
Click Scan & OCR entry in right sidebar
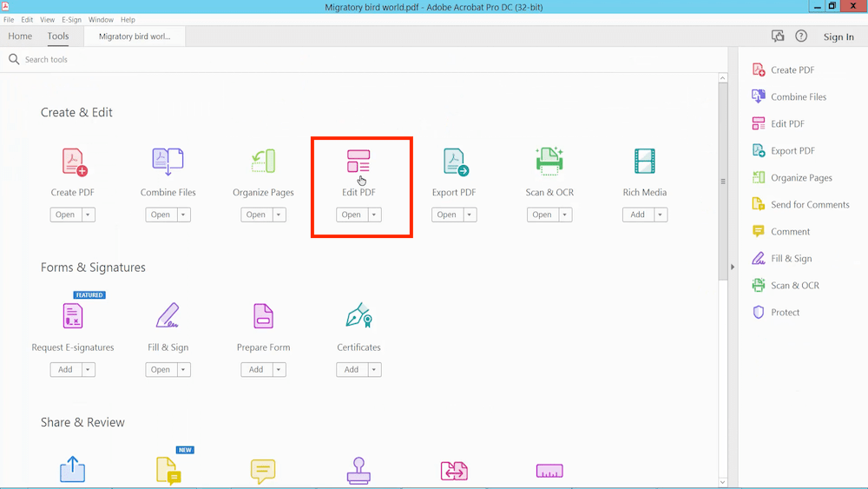[785, 286]
